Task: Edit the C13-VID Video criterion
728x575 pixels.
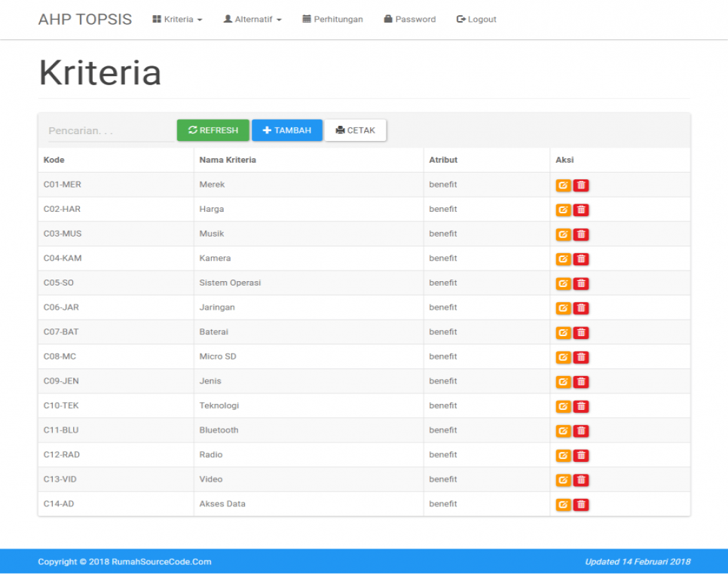Action: coord(563,480)
